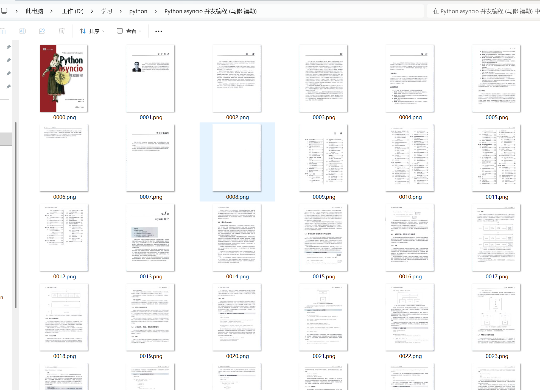
Task: Open the 排序 sort dropdown
Action: tap(92, 31)
